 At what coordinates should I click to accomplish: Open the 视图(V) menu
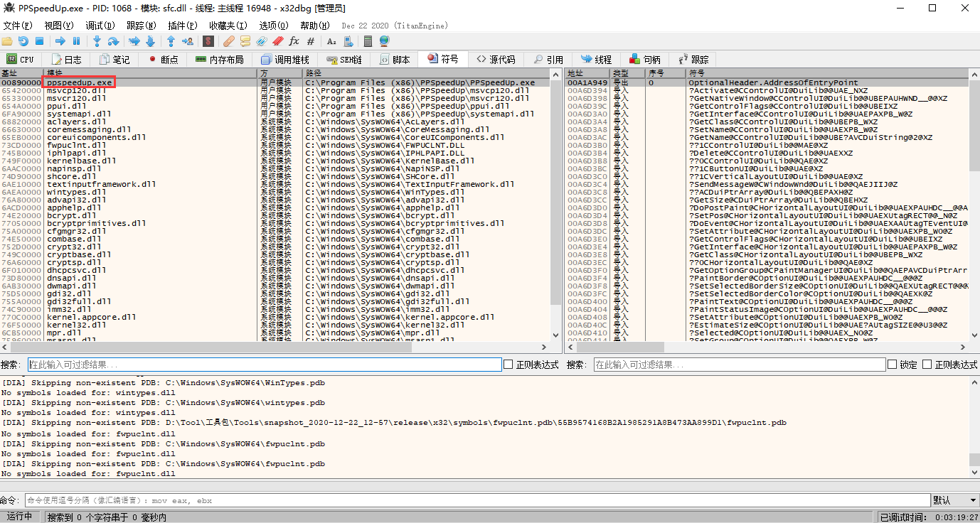tap(58, 26)
